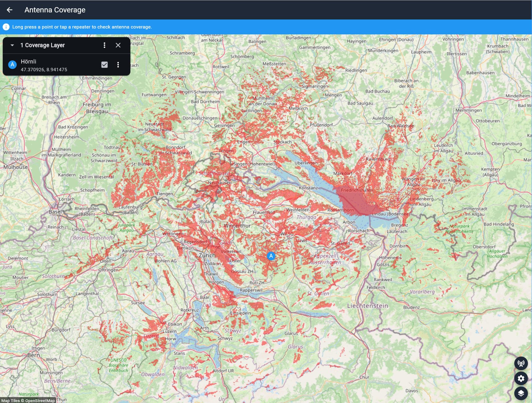Screen dimensions: 532x403
Task: Click the Winterthur label on map
Action: click(237, 226)
